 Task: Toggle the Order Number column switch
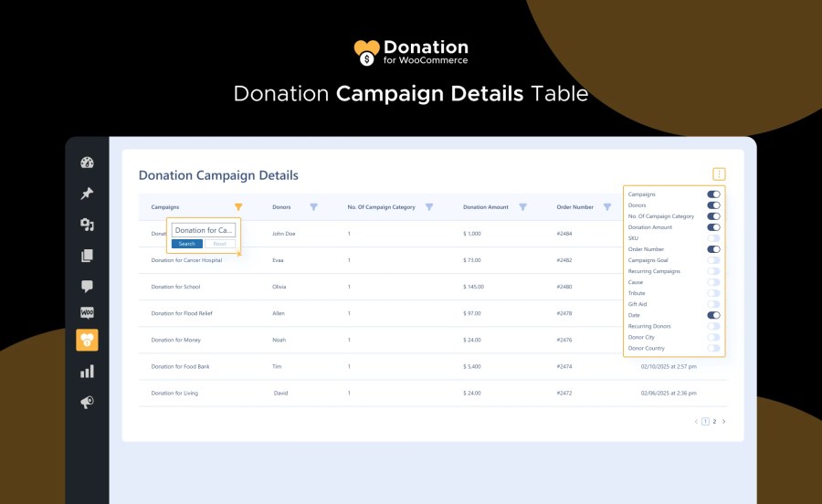click(713, 249)
